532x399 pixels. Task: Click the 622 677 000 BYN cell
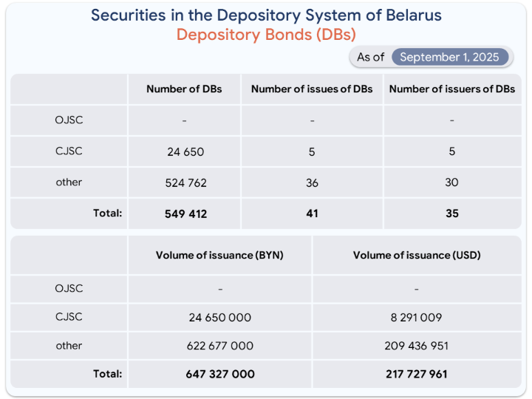(220, 346)
